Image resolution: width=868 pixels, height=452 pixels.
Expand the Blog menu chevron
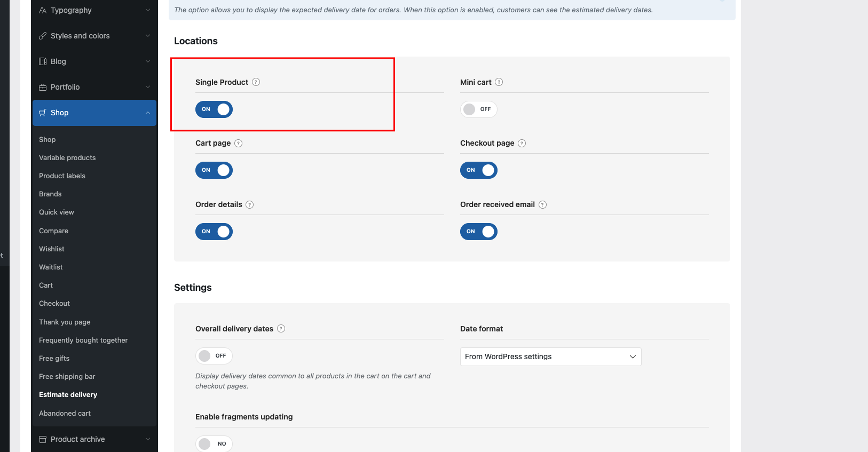pos(148,61)
